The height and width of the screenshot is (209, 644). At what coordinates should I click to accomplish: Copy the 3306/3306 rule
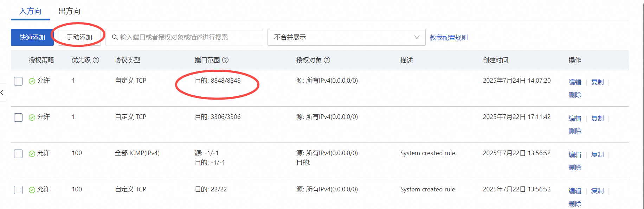[597, 118]
